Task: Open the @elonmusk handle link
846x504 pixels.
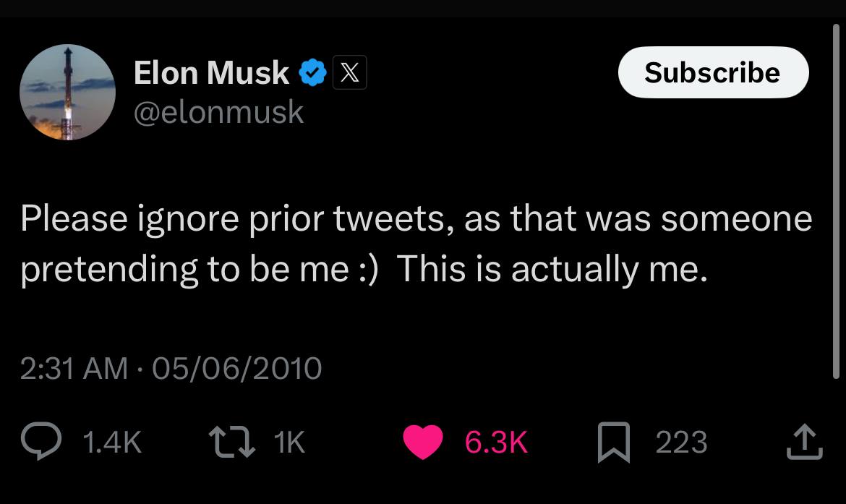Action: (x=218, y=112)
